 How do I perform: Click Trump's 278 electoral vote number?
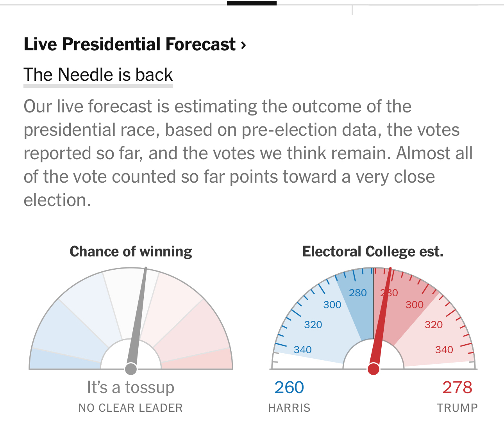(457, 388)
